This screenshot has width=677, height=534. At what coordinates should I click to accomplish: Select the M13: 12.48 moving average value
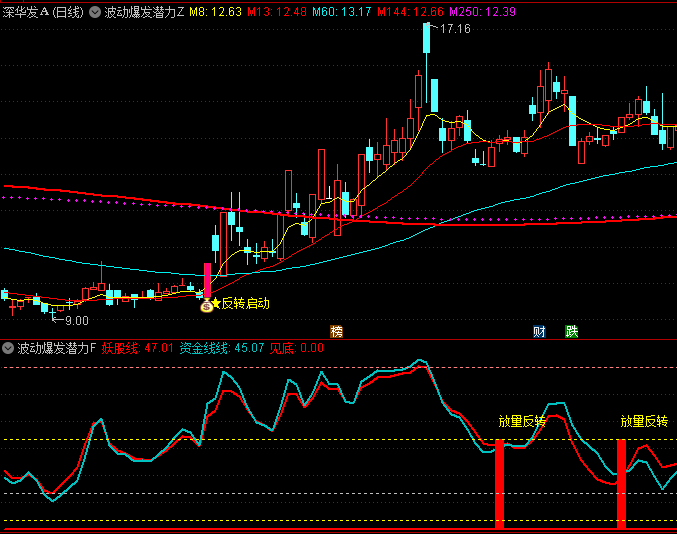[277, 12]
